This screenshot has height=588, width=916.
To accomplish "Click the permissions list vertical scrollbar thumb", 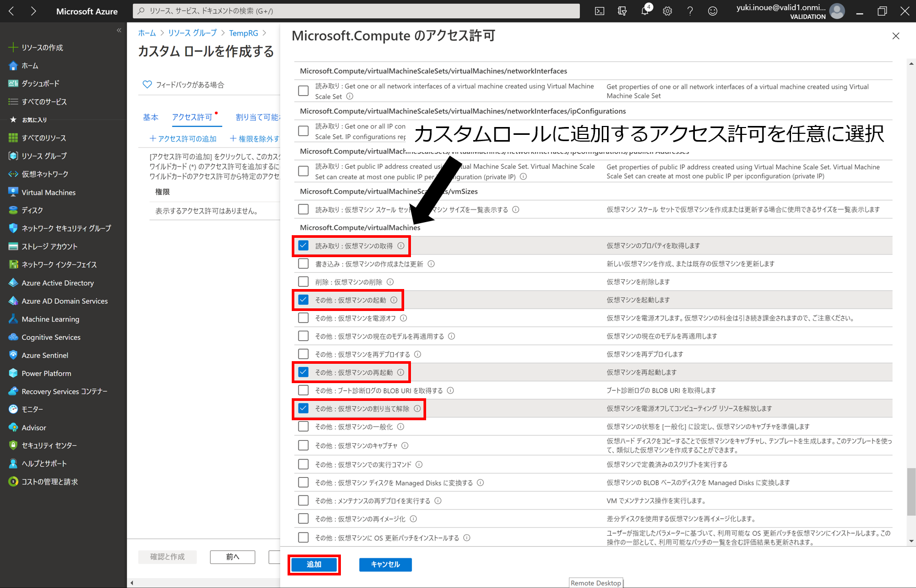I will click(x=911, y=492).
